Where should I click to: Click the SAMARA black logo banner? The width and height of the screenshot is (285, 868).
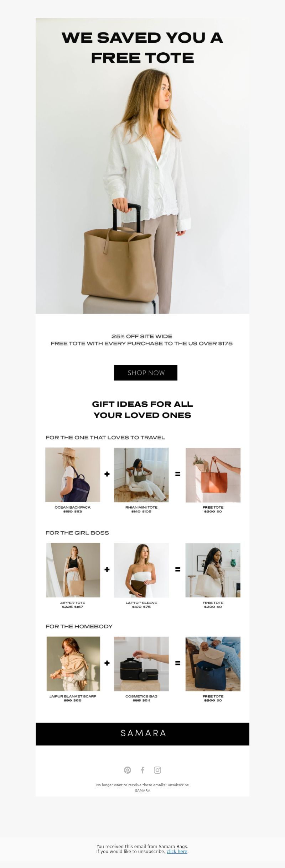pyautogui.click(x=142, y=734)
